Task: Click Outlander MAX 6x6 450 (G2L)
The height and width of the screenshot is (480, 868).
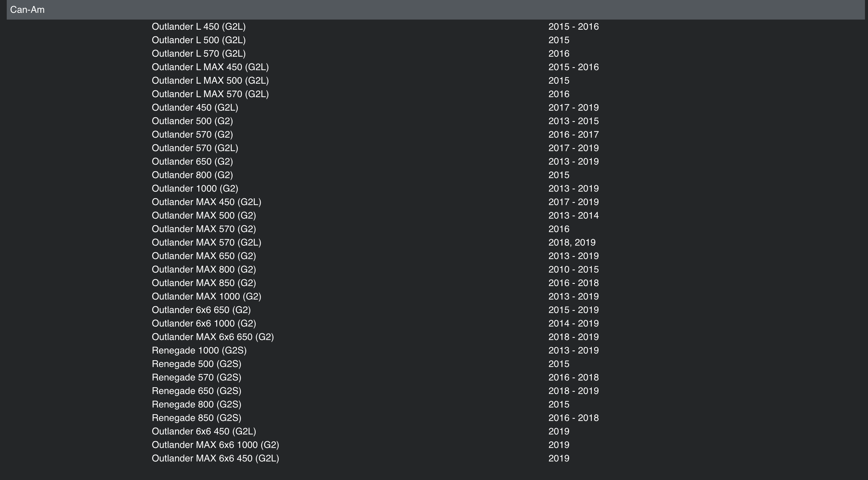Action: tap(215, 458)
